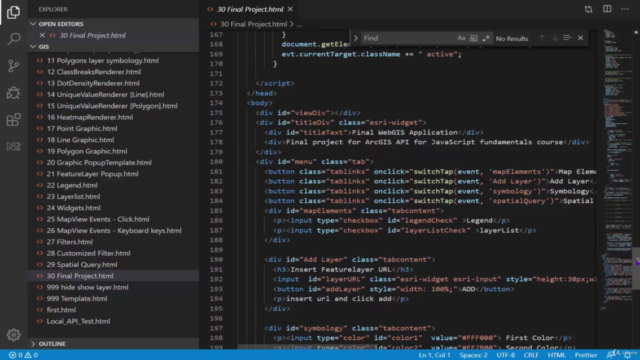Open 21 FeatureLayer Popup.html
Image resolution: width=640 pixels, height=360 pixels.
click(92, 174)
